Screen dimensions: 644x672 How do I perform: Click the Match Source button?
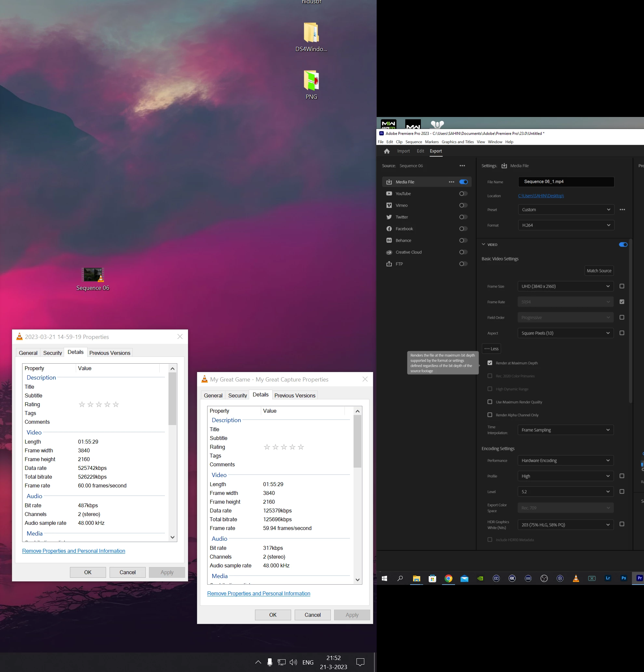coord(599,270)
